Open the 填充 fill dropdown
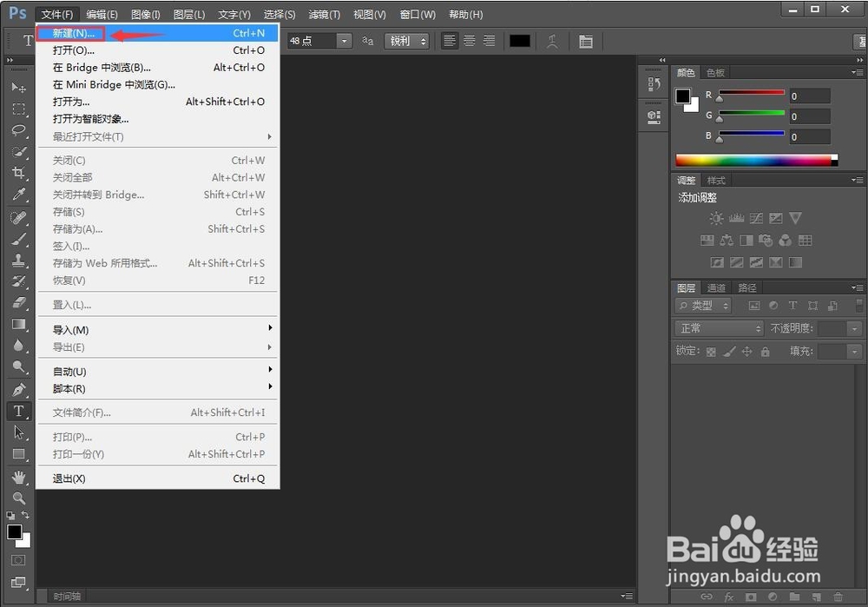This screenshot has height=607, width=868. click(855, 351)
